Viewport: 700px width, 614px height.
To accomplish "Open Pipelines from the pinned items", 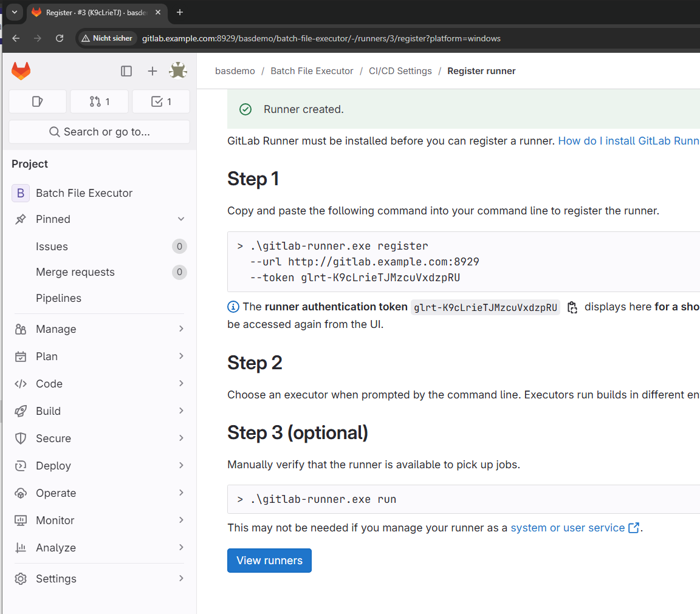I will [58, 298].
